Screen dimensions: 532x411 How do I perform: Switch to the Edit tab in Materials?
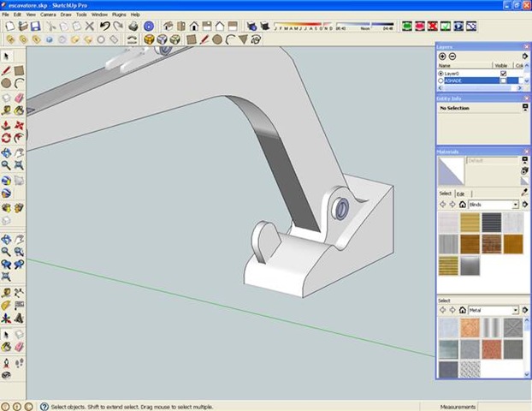point(459,194)
